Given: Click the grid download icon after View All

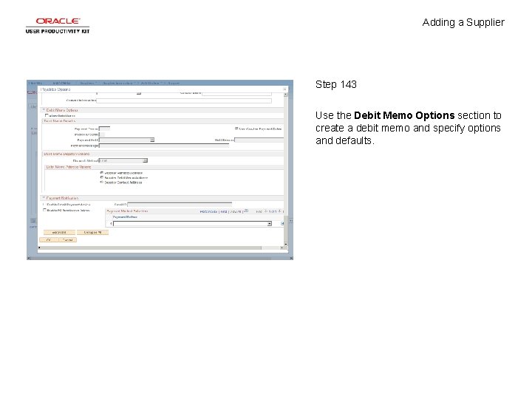Looking at the screenshot, I should click(246, 211).
